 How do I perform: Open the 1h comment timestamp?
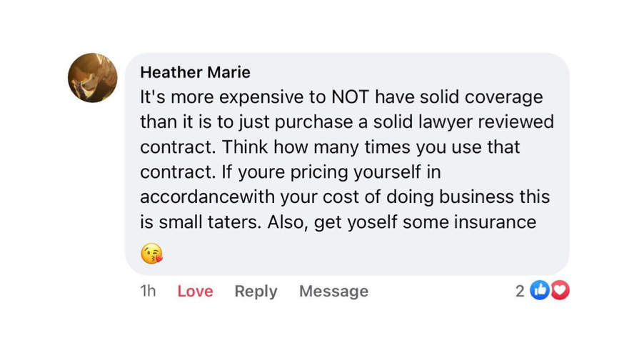pos(149,292)
